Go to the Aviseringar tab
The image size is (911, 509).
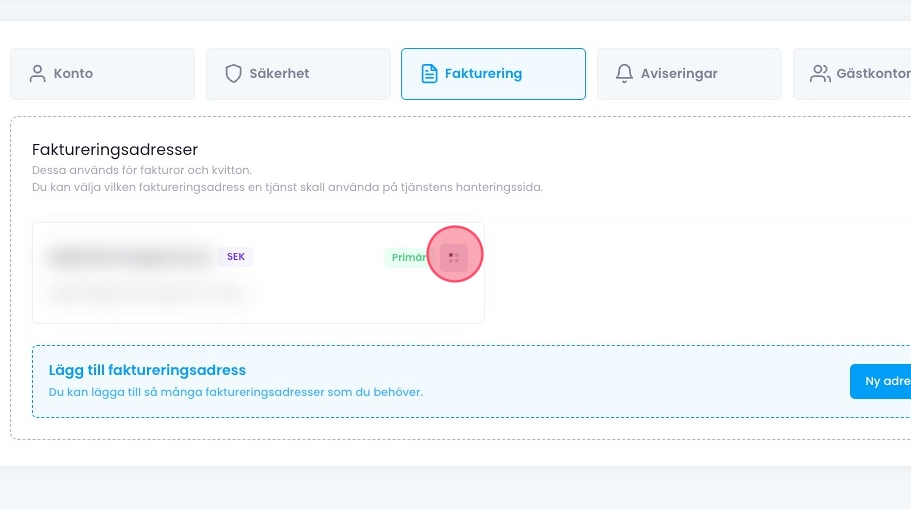[x=689, y=74]
